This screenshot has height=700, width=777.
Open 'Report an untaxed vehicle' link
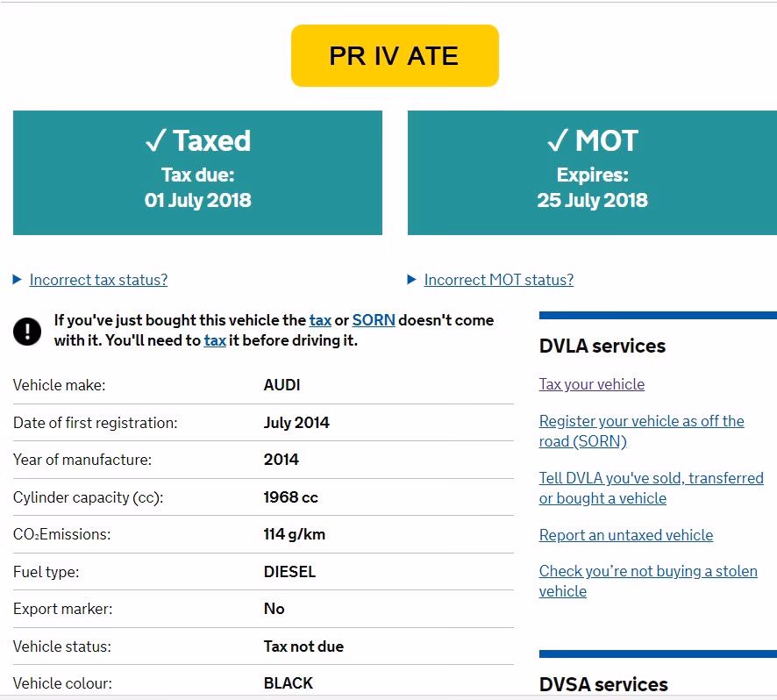click(x=625, y=535)
